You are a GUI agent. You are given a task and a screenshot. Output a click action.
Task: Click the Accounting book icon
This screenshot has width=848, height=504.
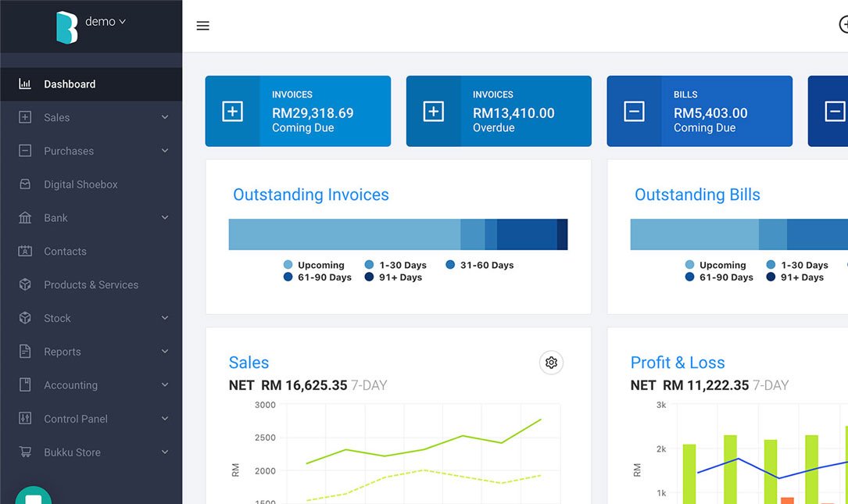tap(25, 385)
